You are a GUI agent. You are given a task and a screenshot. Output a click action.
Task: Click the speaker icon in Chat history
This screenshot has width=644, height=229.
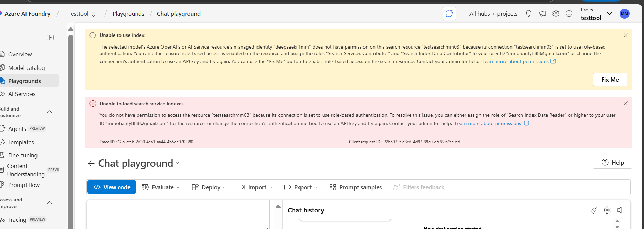(620, 210)
